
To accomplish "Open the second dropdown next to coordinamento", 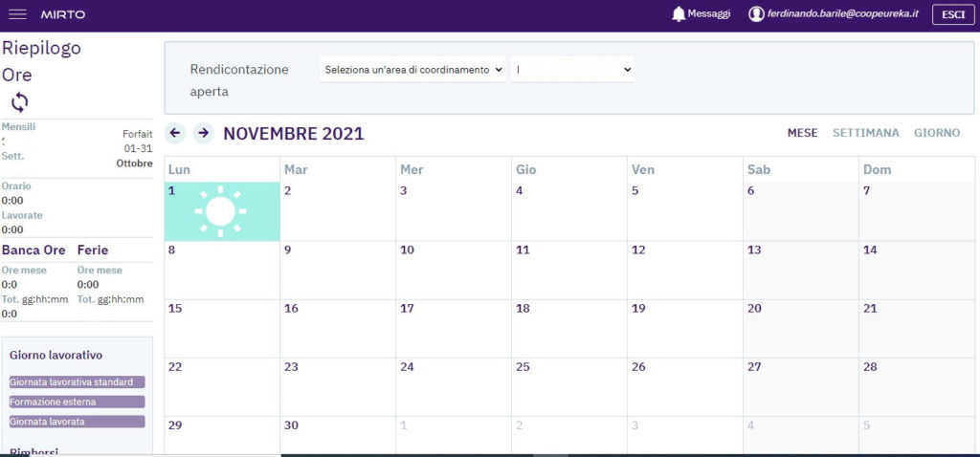I will click(x=572, y=70).
